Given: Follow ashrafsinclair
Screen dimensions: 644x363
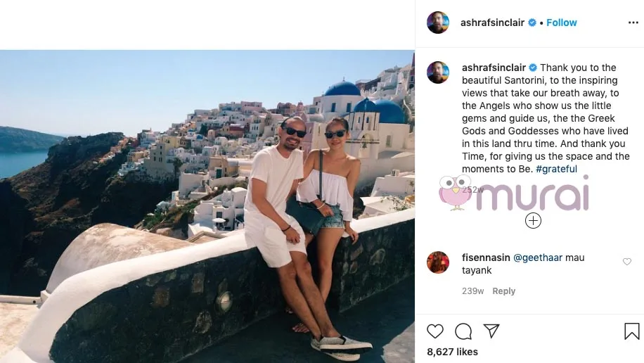Looking at the screenshot, I should coord(562,23).
